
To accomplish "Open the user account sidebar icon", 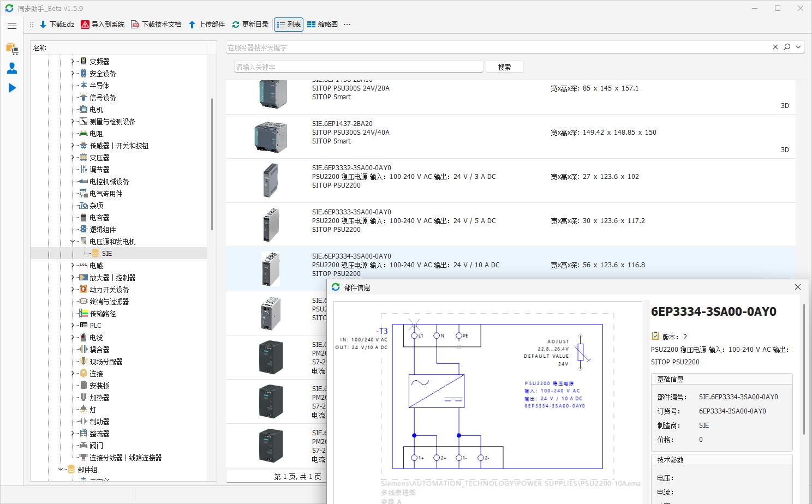I will click(x=12, y=68).
